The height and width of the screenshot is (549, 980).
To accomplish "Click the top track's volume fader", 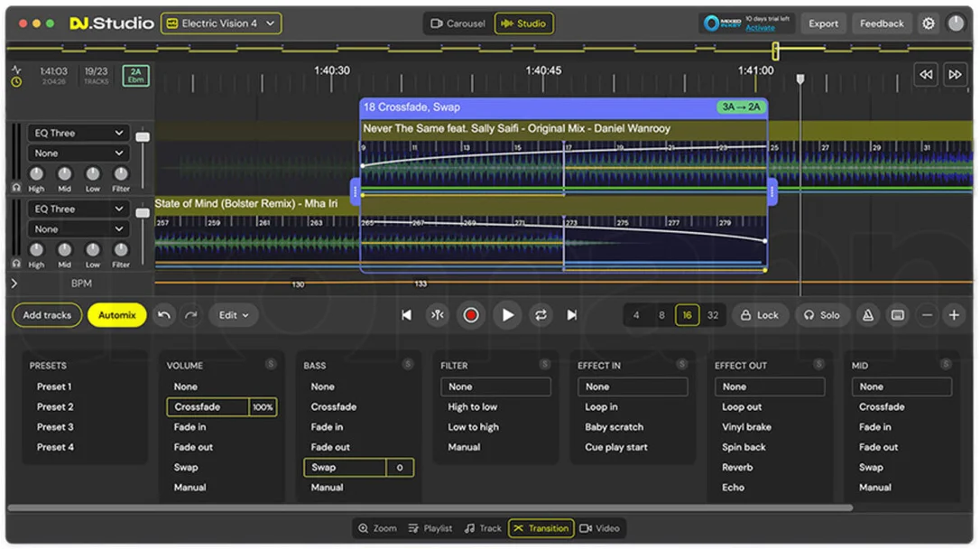I will pos(143,137).
